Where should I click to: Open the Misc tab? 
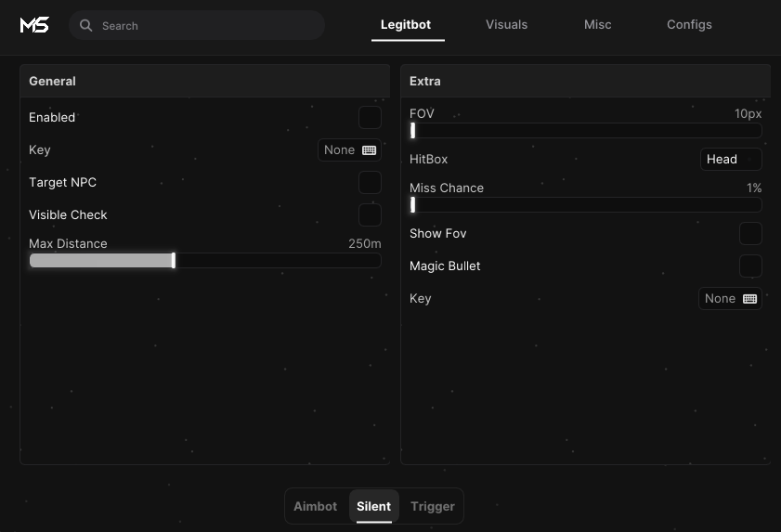(x=598, y=25)
